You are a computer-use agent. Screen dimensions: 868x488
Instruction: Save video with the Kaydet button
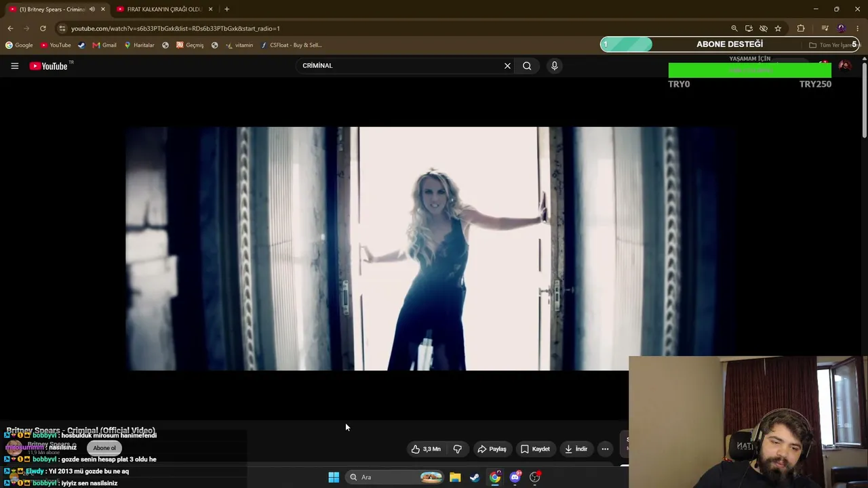coord(535,449)
